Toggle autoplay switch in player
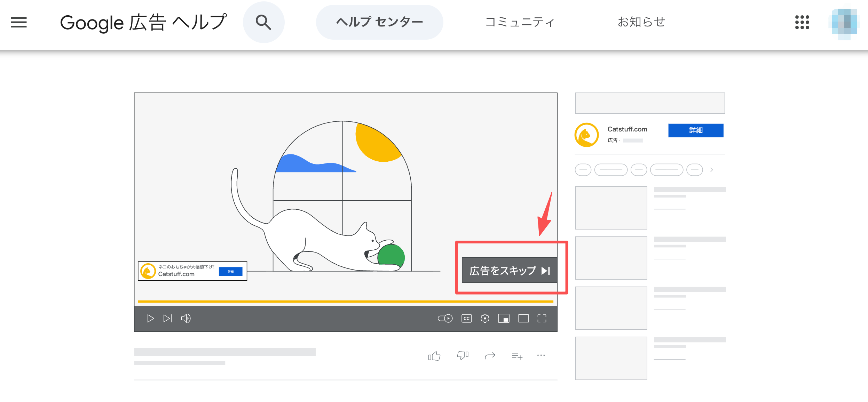The height and width of the screenshot is (402, 868). (x=445, y=319)
